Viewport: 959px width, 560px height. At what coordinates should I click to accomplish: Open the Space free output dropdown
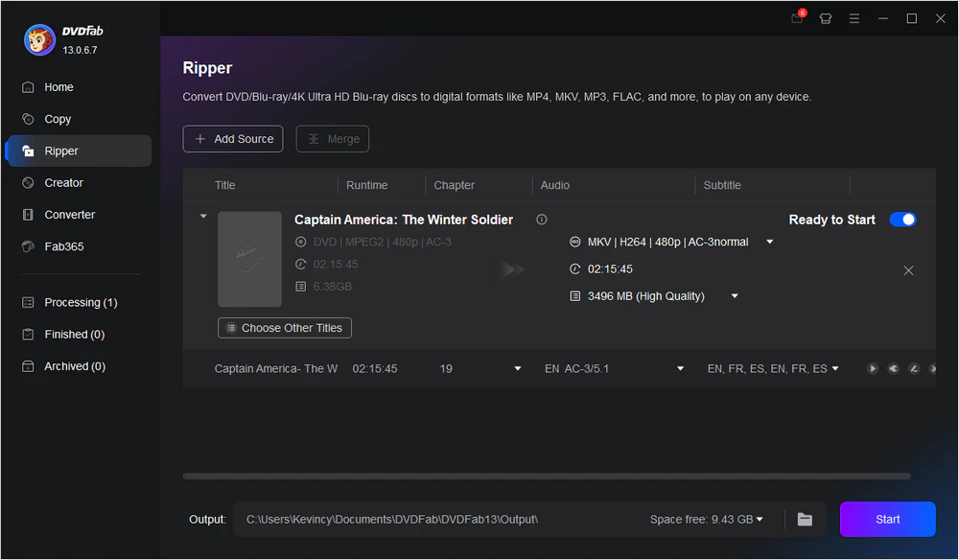(x=760, y=520)
